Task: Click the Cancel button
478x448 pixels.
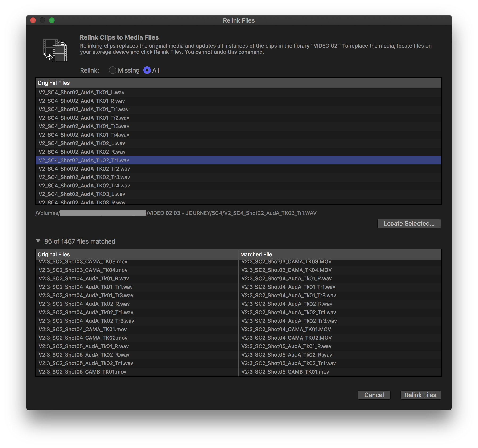Action: click(374, 395)
